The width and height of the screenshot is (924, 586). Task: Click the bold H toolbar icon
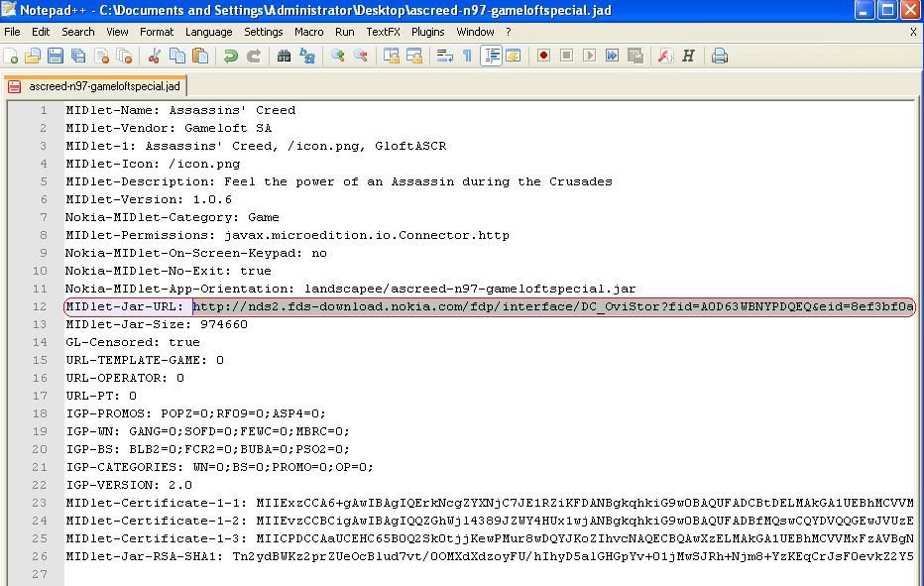(688, 56)
